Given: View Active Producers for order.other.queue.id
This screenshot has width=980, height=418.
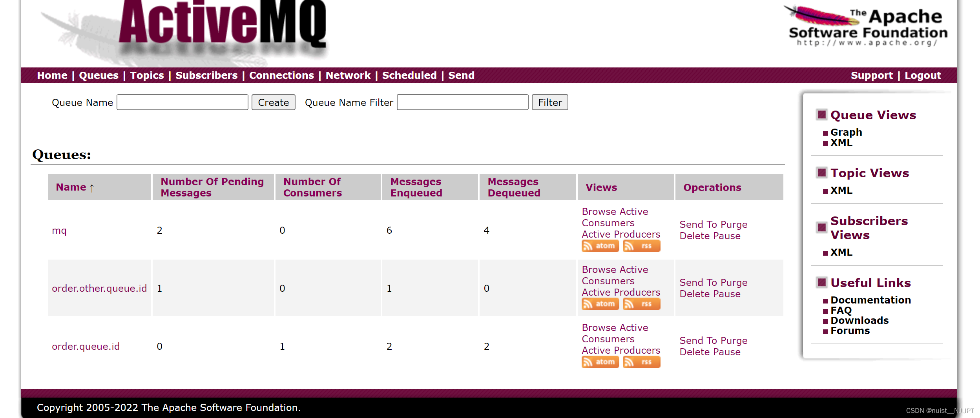Looking at the screenshot, I should 621,292.
